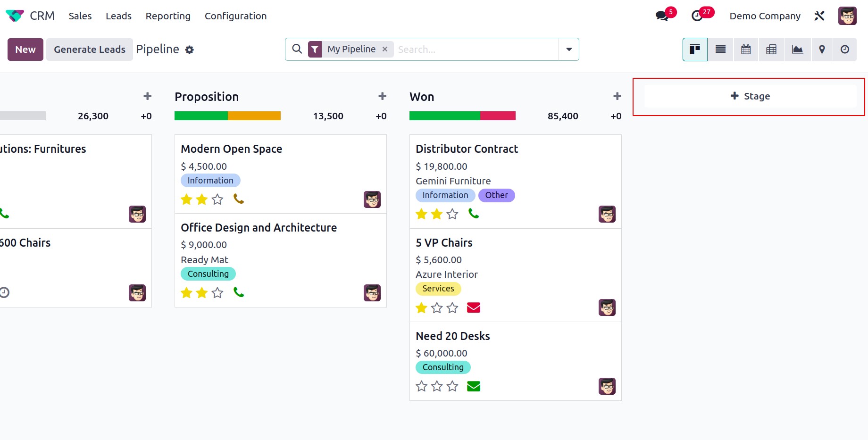Click green segment of Won progress bar

click(x=445, y=116)
